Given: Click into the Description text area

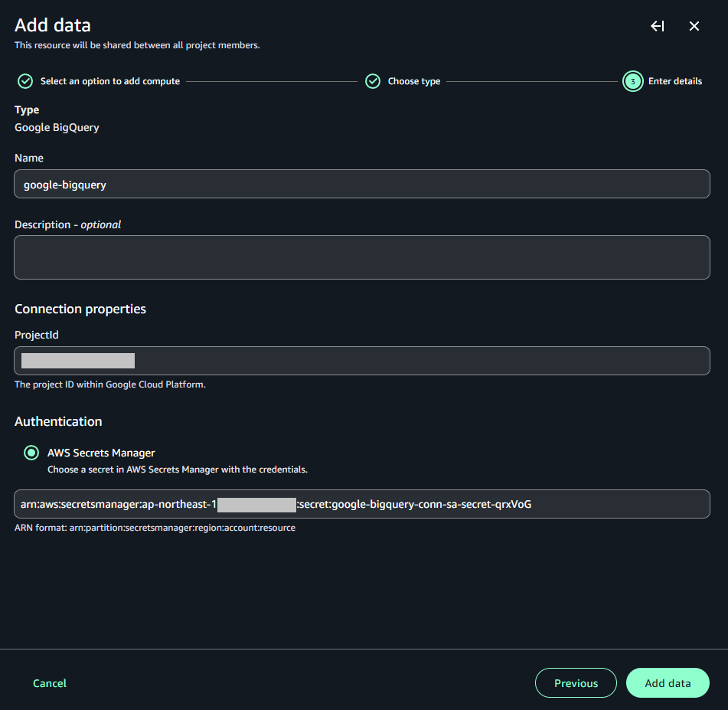Looking at the screenshot, I should (x=362, y=257).
